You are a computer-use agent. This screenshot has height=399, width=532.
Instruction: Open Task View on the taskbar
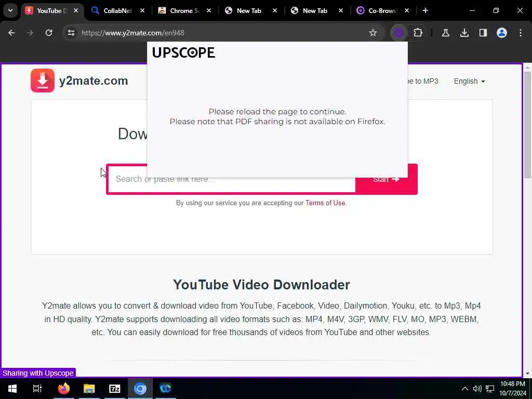pos(37,389)
